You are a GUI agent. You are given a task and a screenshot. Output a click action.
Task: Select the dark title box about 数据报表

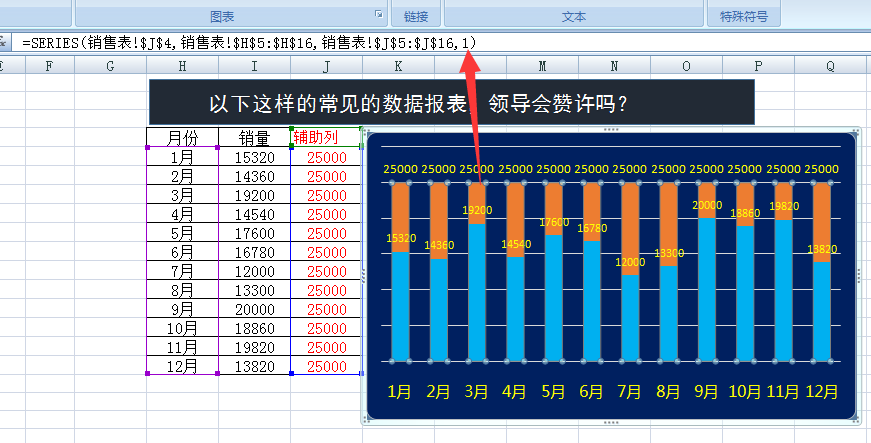coord(452,102)
